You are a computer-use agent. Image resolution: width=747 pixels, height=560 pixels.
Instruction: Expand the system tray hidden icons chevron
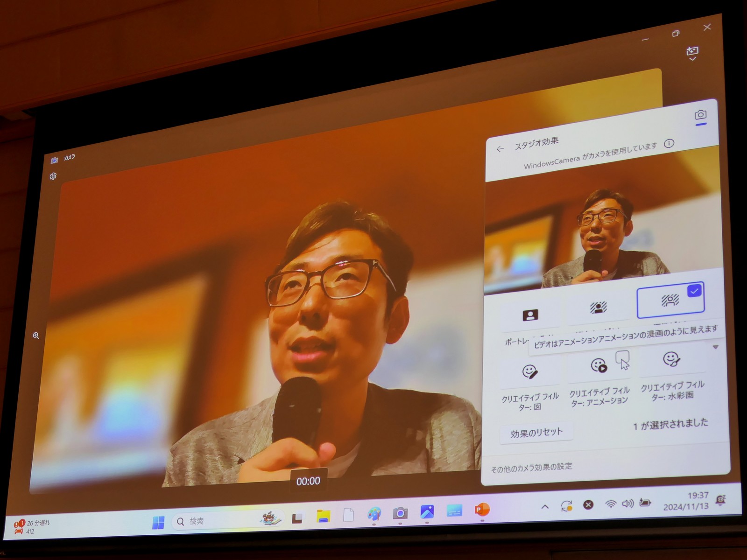[545, 507]
